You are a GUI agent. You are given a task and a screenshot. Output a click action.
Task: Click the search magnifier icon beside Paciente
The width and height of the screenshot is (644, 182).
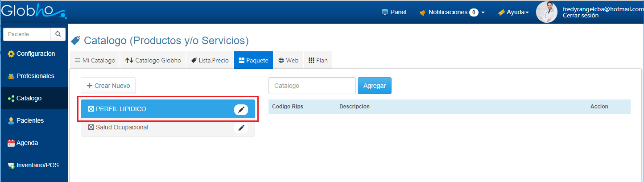tap(58, 34)
